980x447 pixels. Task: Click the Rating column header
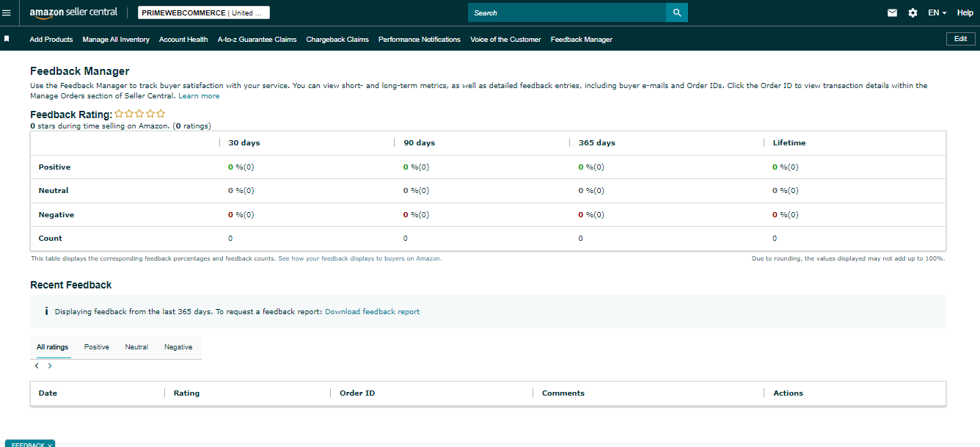[x=186, y=393]
